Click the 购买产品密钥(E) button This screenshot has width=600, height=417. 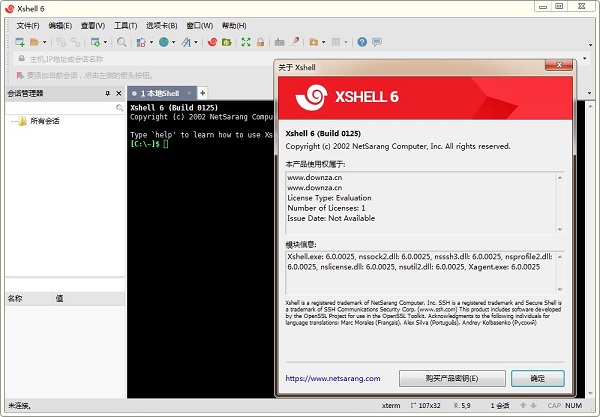tap(451, 379)
